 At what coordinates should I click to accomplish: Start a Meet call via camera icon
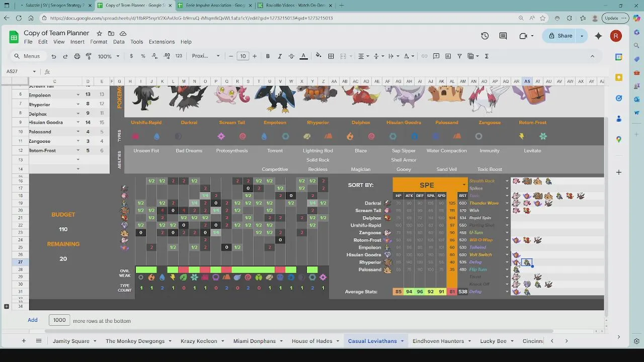coord(526,36)
